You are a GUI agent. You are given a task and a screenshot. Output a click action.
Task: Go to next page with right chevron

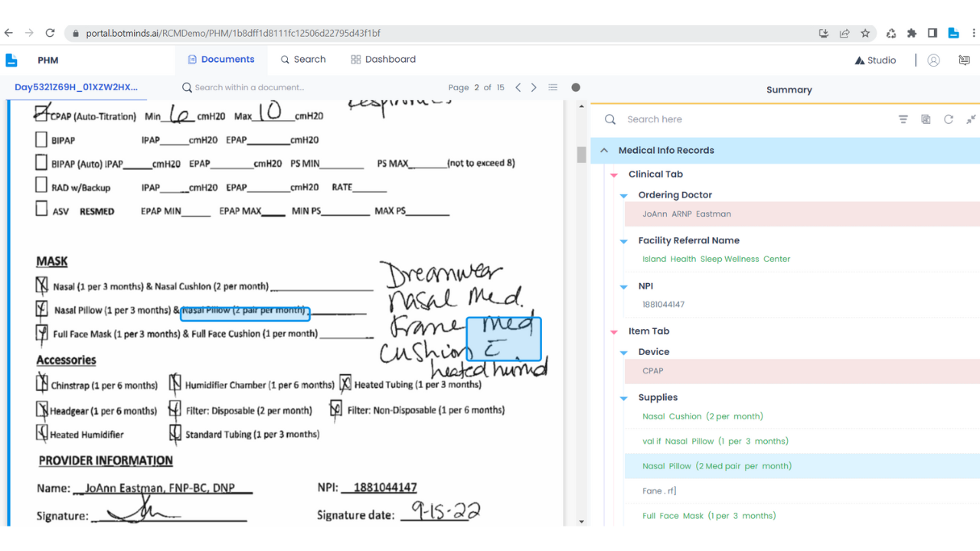534,87
